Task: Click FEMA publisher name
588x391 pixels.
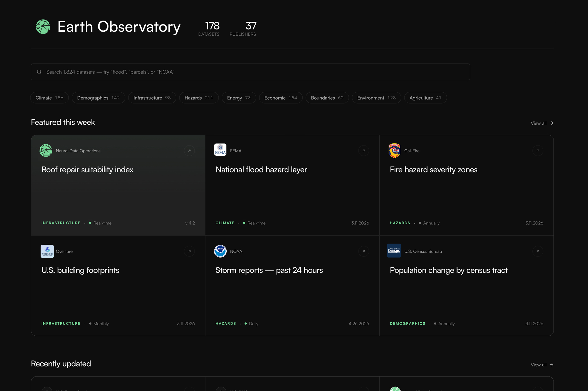Action: (x=236, y=151)
